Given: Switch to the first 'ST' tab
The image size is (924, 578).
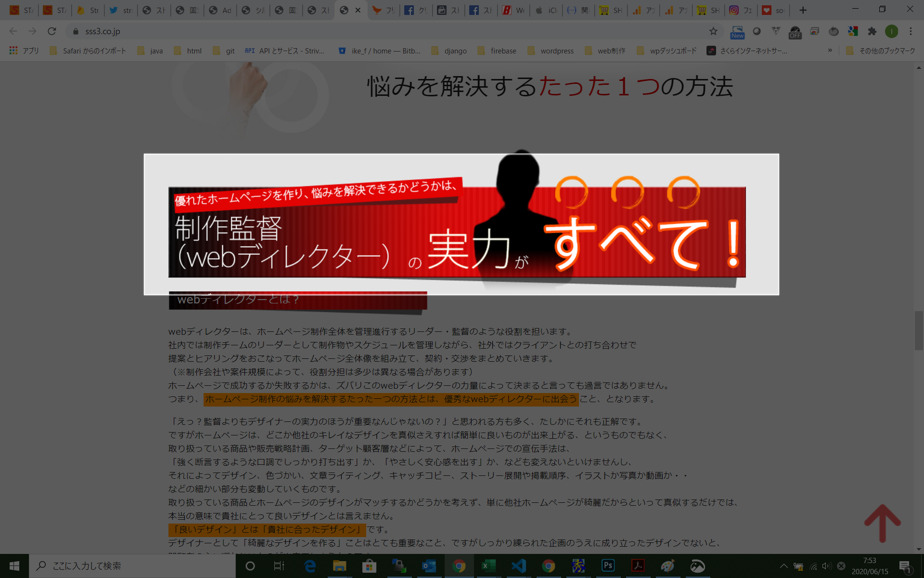Looking at the screenshot, I should coord(22,10).
